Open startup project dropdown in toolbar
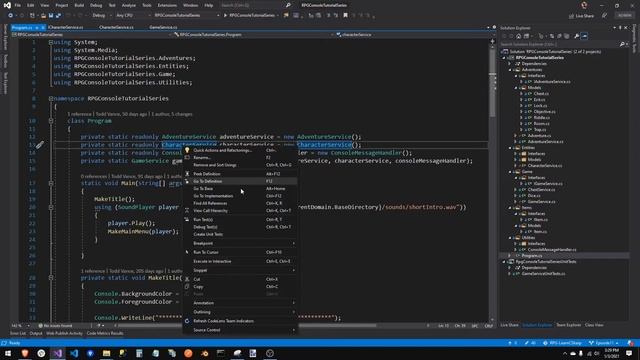The height and width of the screenshot is (360, 640). pyautogui.click(x=186, y=16)
